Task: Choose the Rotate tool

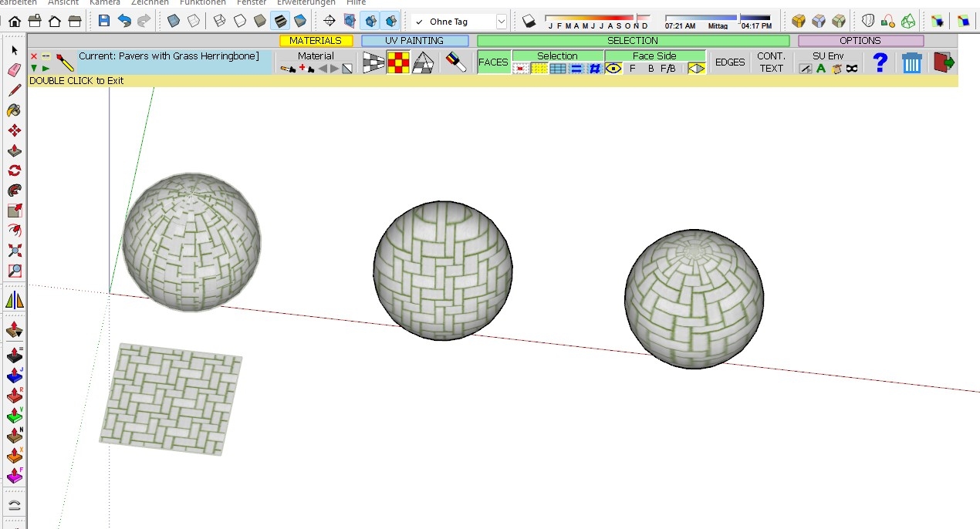Action: pos(14,170)
